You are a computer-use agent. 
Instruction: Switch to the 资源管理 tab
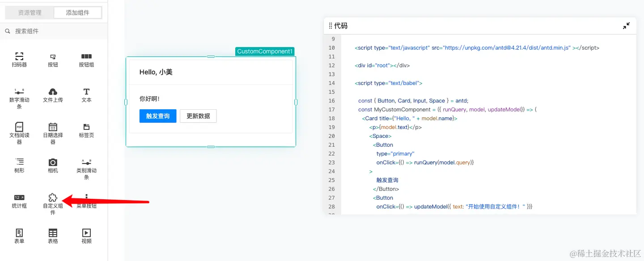(x=30, y=13)
